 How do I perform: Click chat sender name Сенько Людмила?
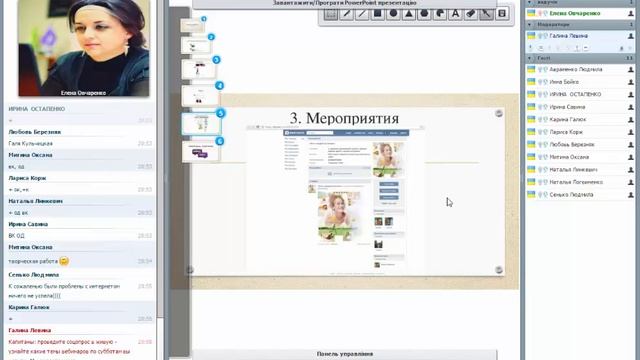(x=33, y=275)
